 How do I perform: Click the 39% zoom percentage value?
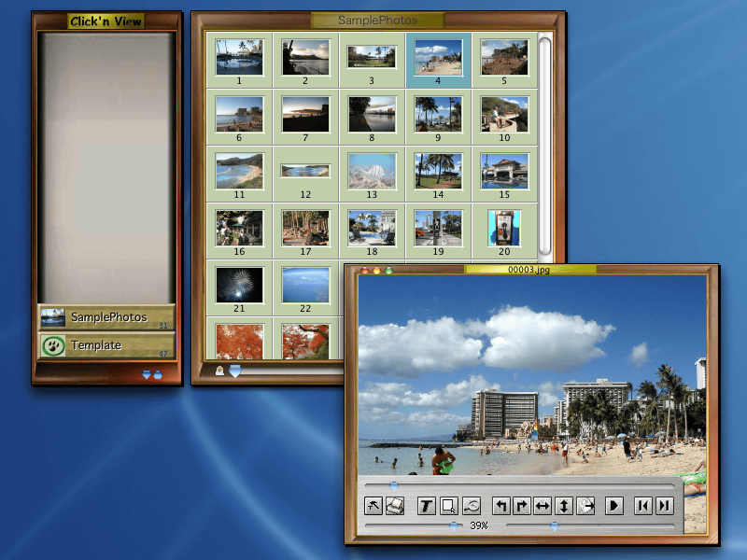(x=479, y=525)
